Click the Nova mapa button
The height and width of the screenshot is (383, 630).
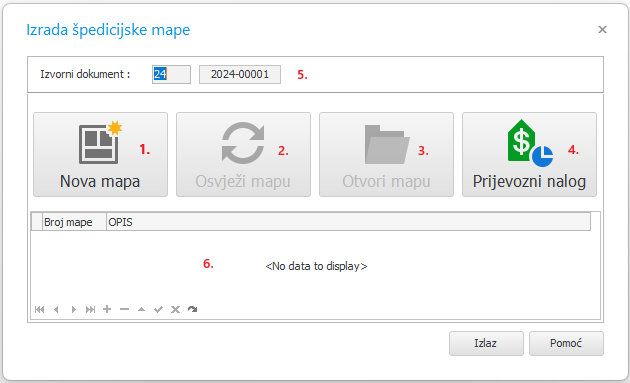(x=100, y=155)
